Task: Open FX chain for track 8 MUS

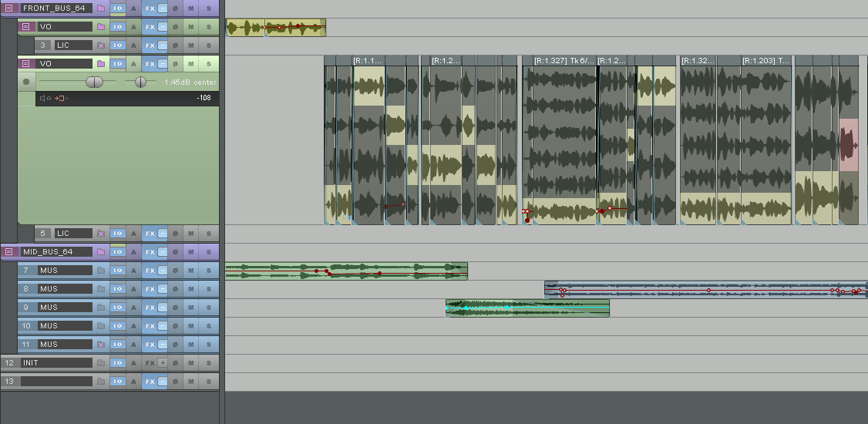Action: click(x=150, y=289)
